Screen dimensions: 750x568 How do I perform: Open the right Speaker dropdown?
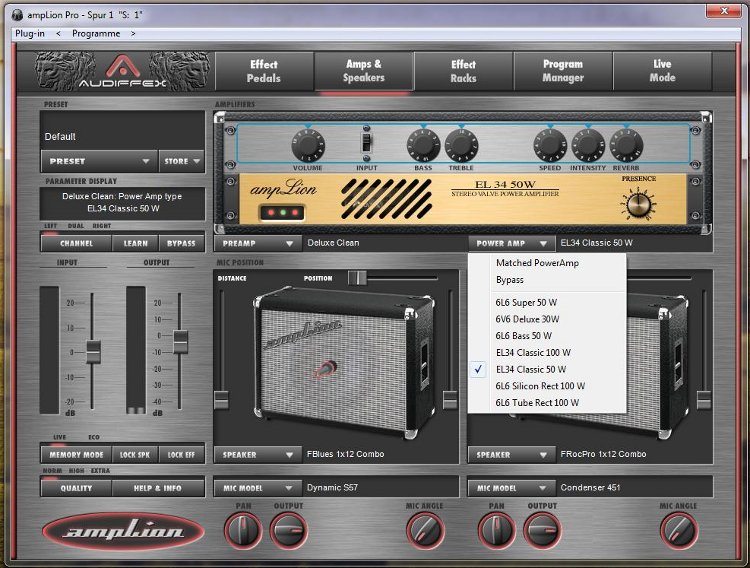[511, 455]
